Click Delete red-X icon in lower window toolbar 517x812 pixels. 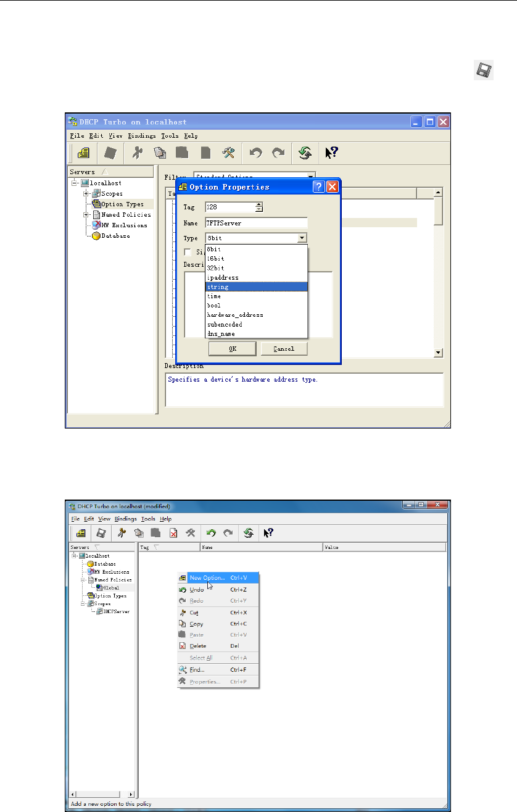click(174, 533)
